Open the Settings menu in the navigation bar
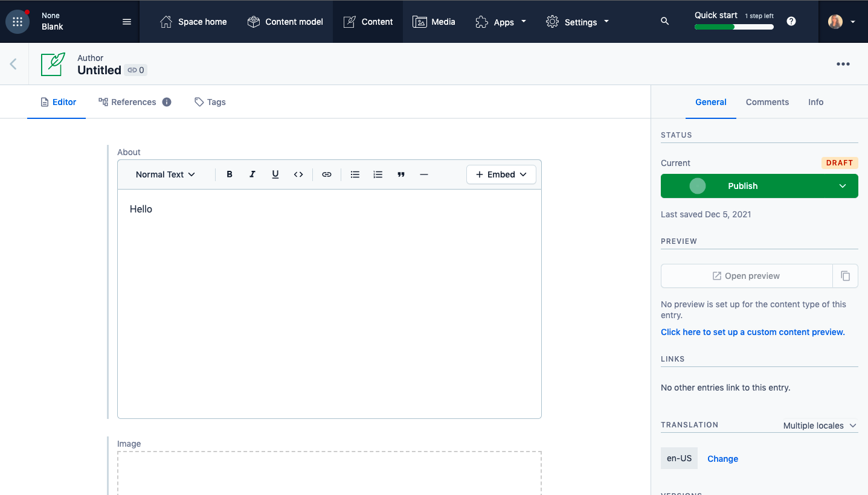The height and width of the screenshot is (495, 868). [577, 22]
